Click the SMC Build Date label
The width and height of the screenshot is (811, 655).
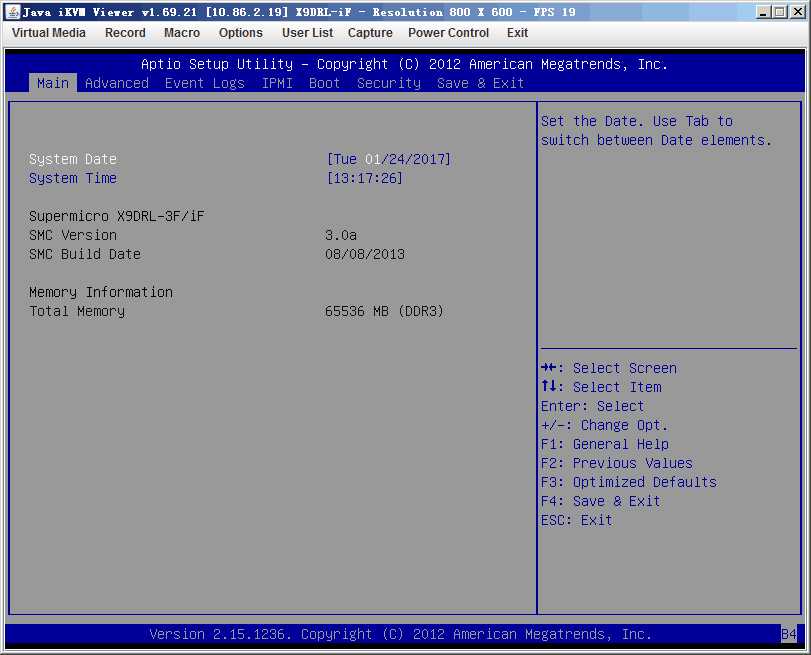coord(85,255)
